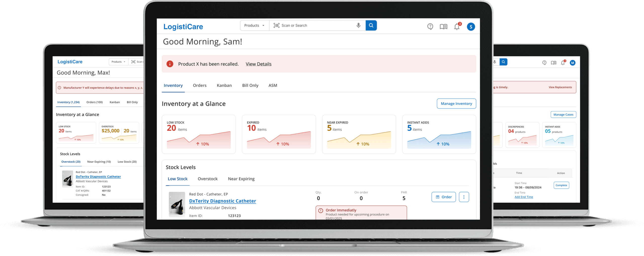Screen dimensions: 644x256
Task: Open the guide book icon
Action: pyautogui.click(x=443, y=26)
